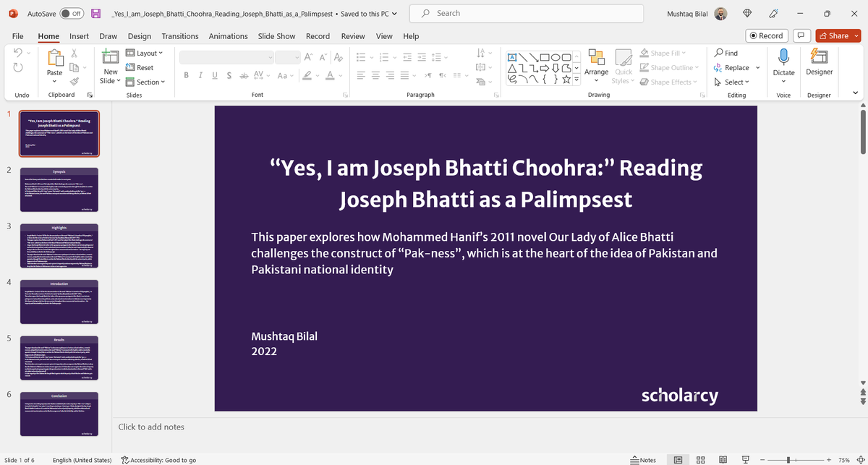Click the diamond premium icon in title bar
The height and width of the screenshot is (465, 868).
[747, 14]
